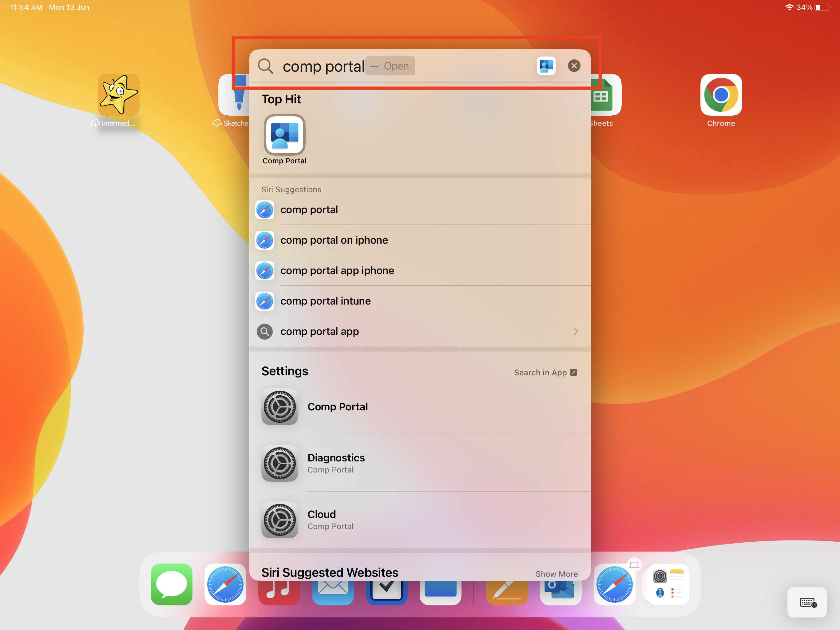Tap the 11:54 AM clock in status bar
840x630 pixels.
click(26, 7)
